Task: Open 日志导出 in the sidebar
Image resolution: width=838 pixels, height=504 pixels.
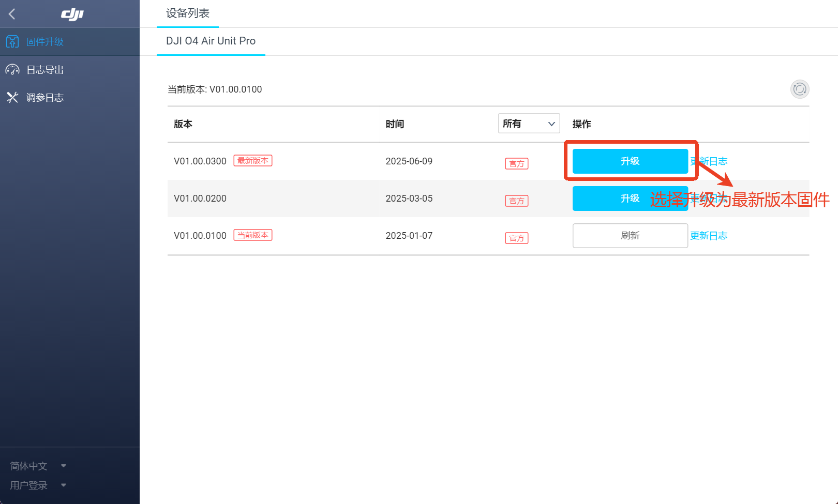Action: pyautogui.click(x=45, y=70)
